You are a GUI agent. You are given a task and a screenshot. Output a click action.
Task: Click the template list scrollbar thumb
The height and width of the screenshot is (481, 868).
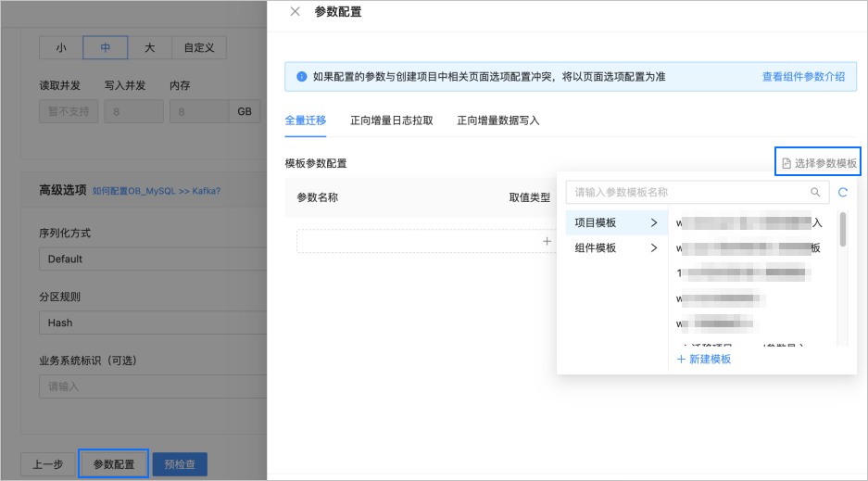843,229
